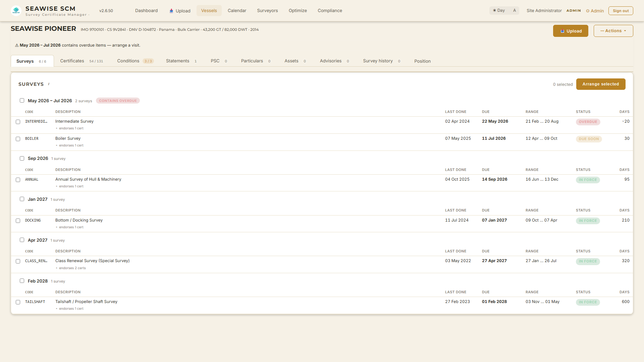
Task: Click the IN FORCE badge on the Tailshaft row
Action: click(588, 302)
